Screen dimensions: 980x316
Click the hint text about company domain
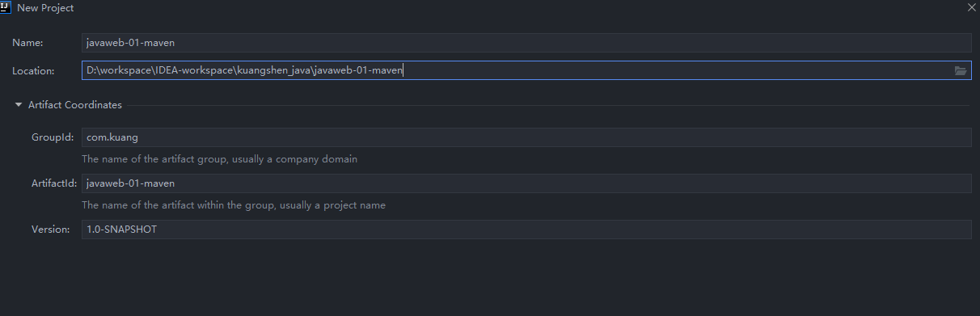coord(219,159)
